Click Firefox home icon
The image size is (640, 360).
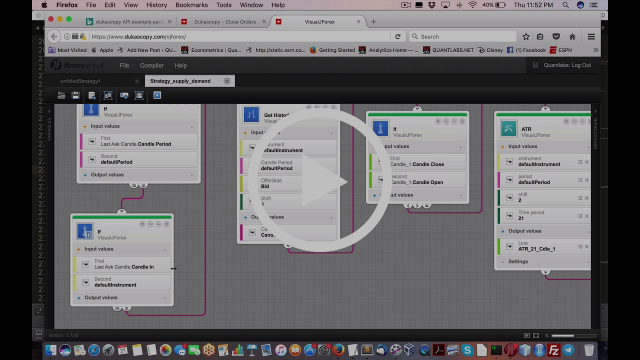(x=572, y=37)
